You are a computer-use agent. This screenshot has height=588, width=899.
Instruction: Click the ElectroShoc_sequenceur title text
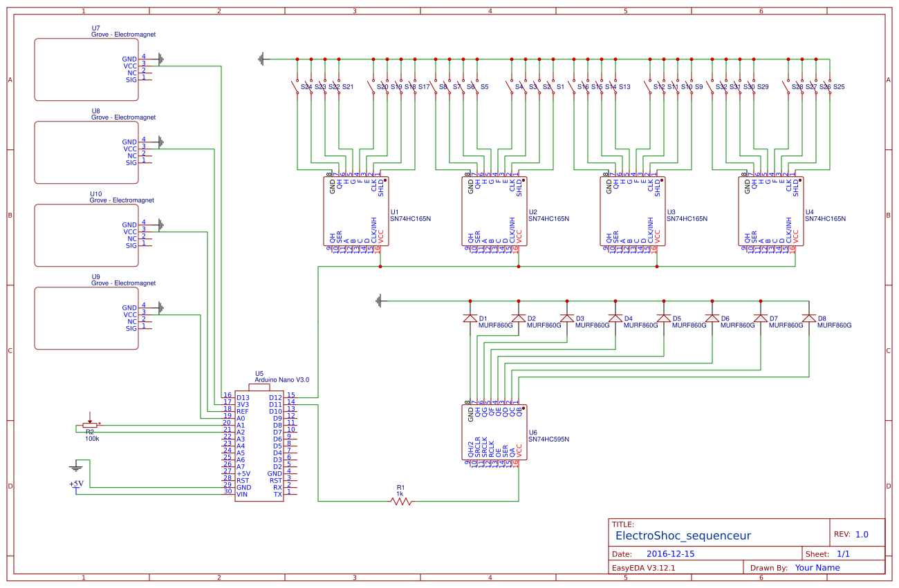pyautogui.click(x=683, y=535)
